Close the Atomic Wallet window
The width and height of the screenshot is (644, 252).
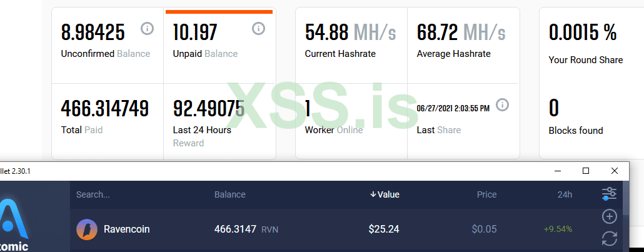click(615, 171)
